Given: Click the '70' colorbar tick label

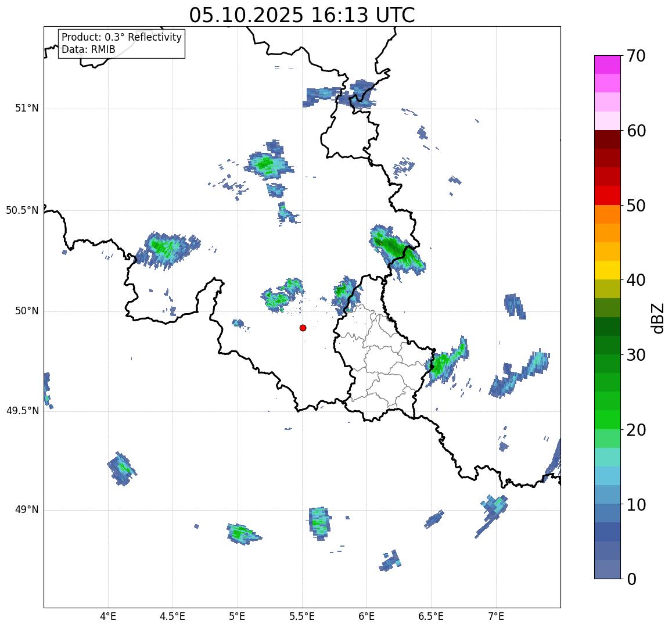Looking at the screenshot, I should [636, 56].
